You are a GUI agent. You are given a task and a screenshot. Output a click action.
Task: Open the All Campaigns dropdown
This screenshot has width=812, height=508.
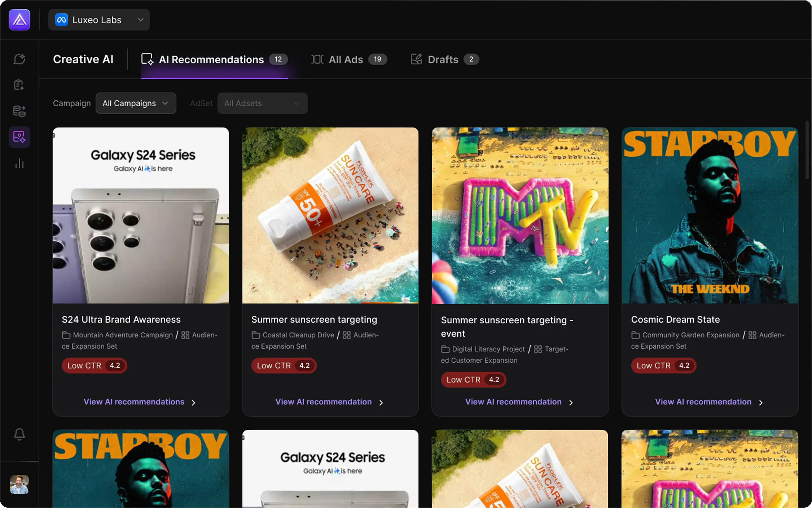click(x=136, y=103)
